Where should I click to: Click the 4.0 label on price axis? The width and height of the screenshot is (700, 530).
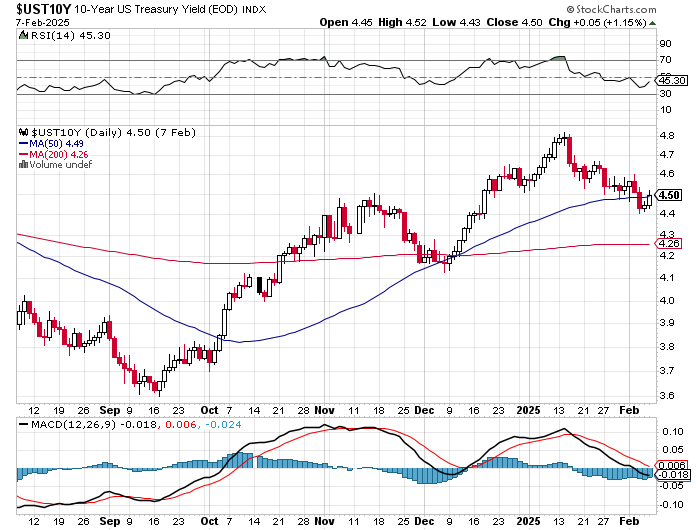pos(667,300)
